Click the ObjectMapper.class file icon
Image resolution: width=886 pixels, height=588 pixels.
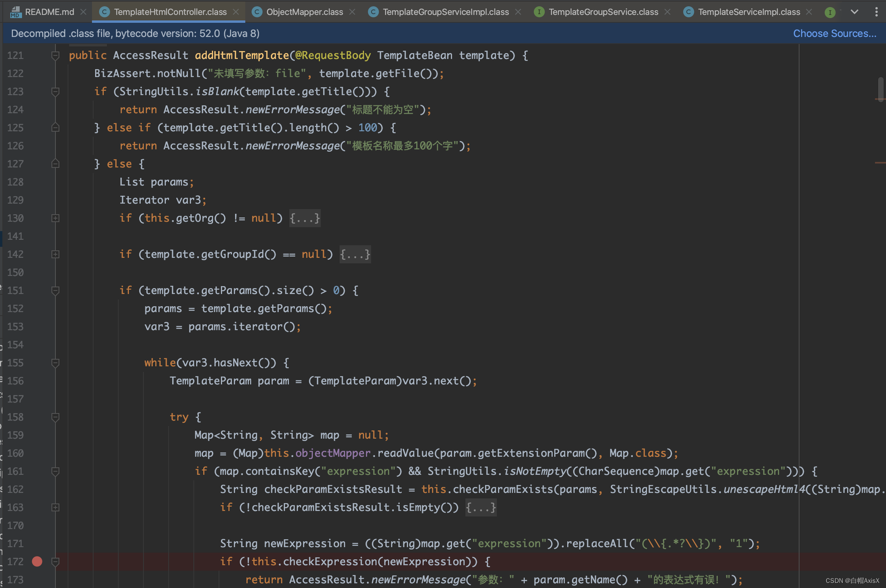pos(257,12)
